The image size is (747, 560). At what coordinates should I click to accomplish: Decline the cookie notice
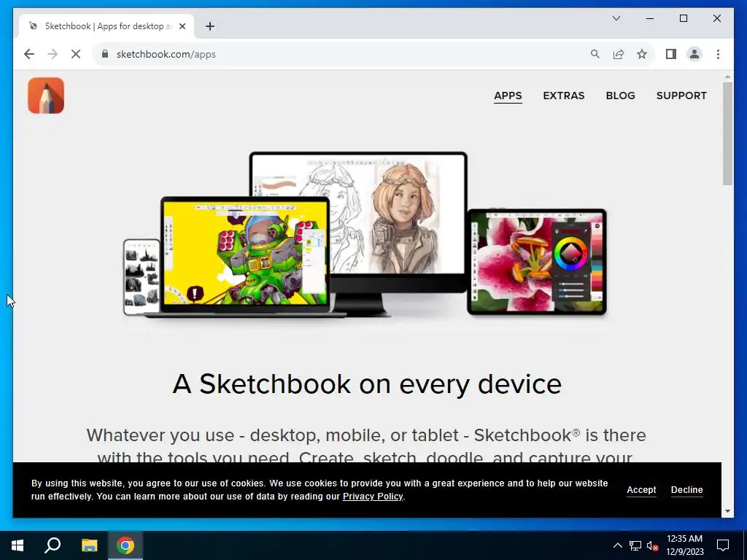(x=686, y=490)
